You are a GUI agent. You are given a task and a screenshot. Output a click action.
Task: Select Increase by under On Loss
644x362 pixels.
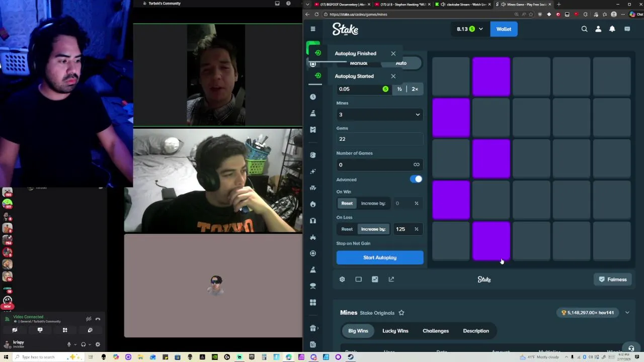point(373,229)
